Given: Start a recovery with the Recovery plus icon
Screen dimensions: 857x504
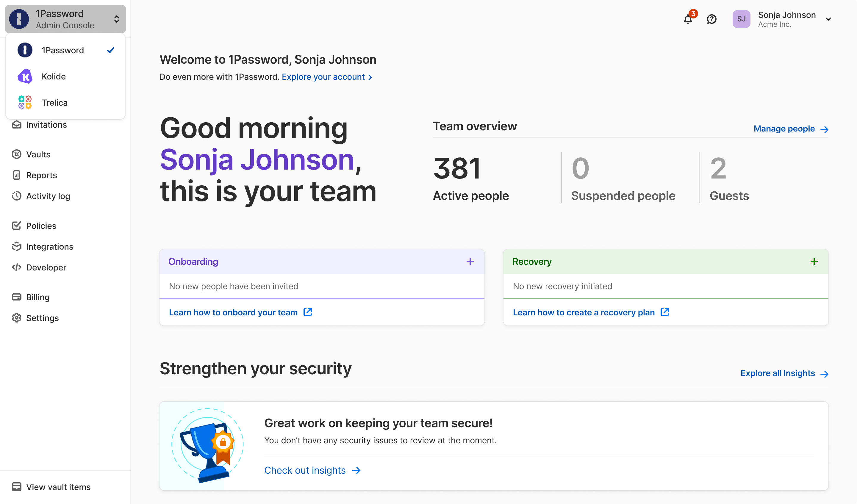Looking at the screenshot, I should (x=814, y=261).
